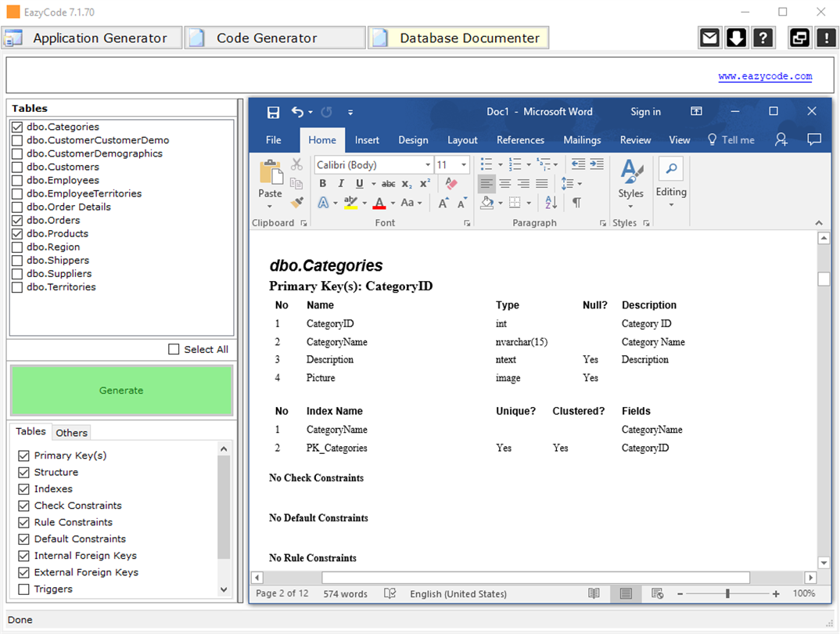
Task: Click the Format Painter brush icon
Action: click(296, 203)
